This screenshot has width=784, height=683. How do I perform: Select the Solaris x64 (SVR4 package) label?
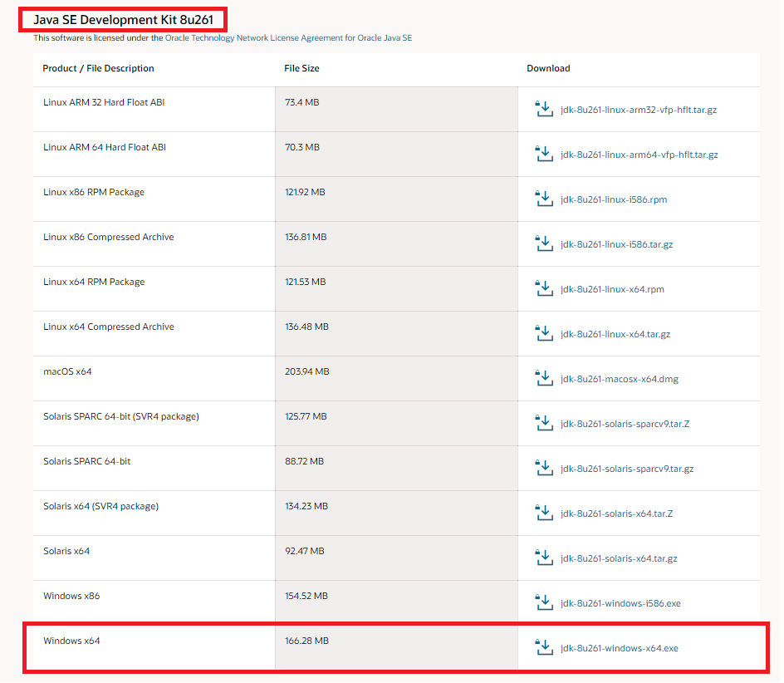point(100,506)
